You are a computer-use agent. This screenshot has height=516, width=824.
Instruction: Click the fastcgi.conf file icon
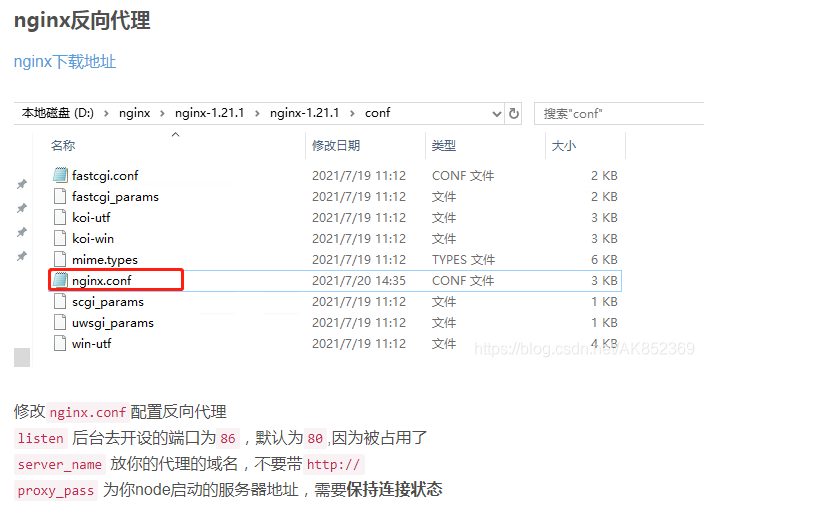pyautogui.click(x=60, y=175)
